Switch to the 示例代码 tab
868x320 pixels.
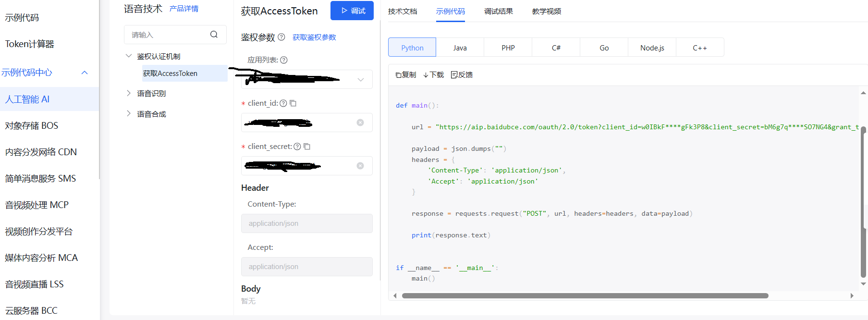click(451, 11)
